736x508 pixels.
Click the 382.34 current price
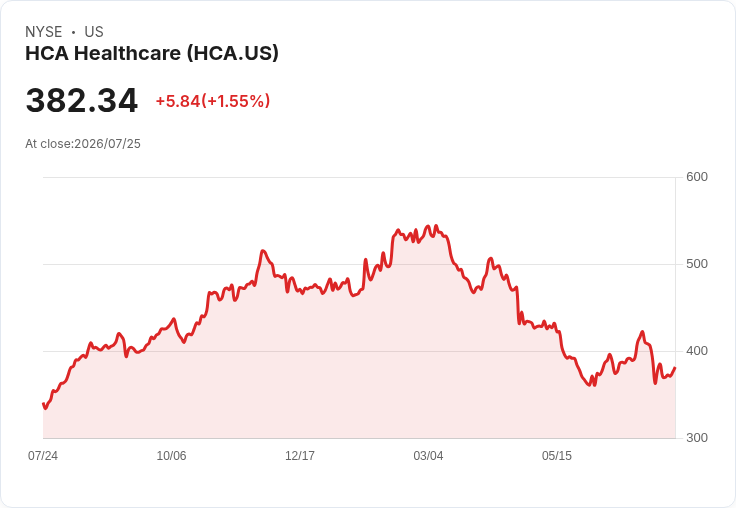pyautogui.click(x=82, y=100)
